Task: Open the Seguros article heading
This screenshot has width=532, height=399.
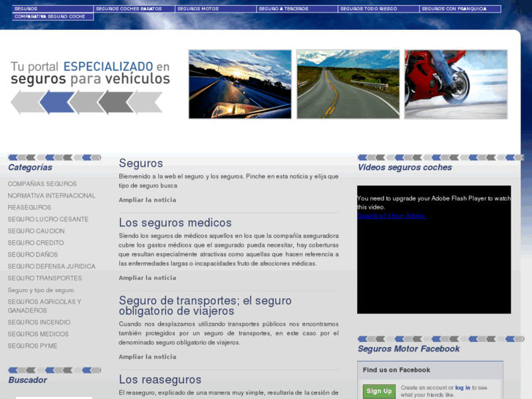Action: (x=141, y=163)
